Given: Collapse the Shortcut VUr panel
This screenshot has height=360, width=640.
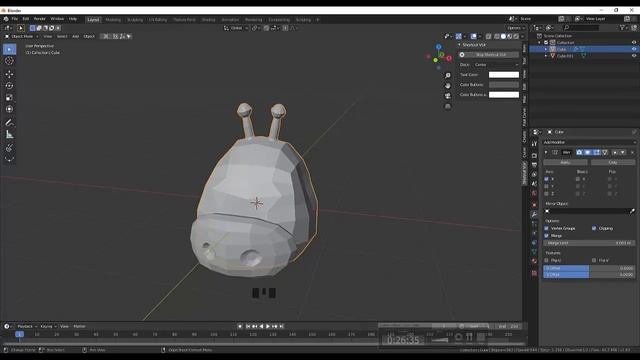Looking at the screenshot, I should (459, 45).
